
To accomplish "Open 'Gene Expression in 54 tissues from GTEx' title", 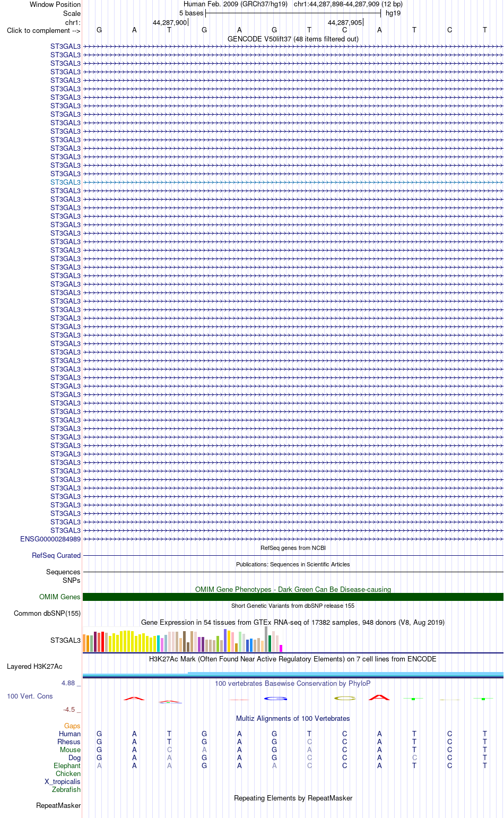I will click(293, 622).
